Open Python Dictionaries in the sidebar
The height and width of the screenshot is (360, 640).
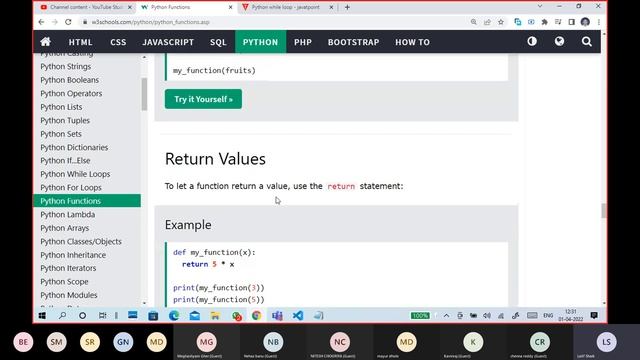(74, 147)
